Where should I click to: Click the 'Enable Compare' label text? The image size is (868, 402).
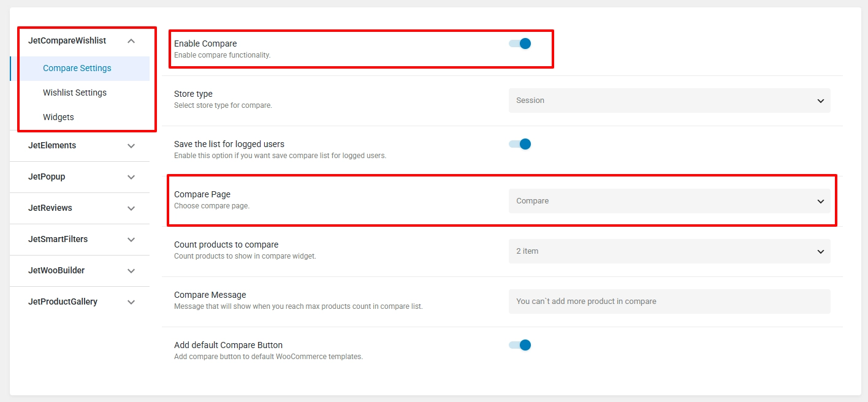pos(205,44)
